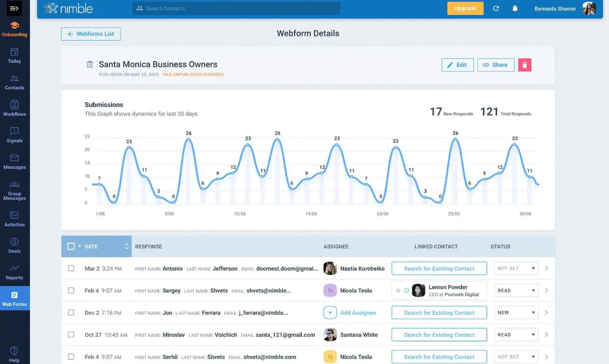Open Help at the sidebar bottom
Screen dimensions: 609x364
pos(14,354)
